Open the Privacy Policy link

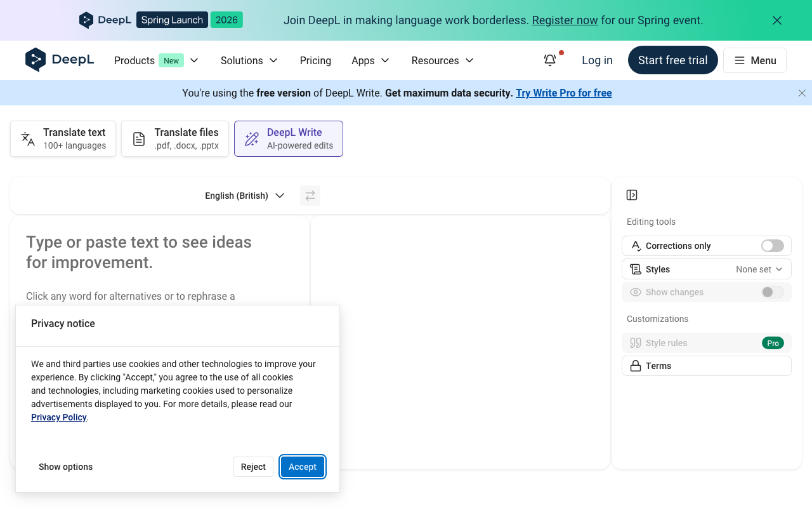click(58, 417)
